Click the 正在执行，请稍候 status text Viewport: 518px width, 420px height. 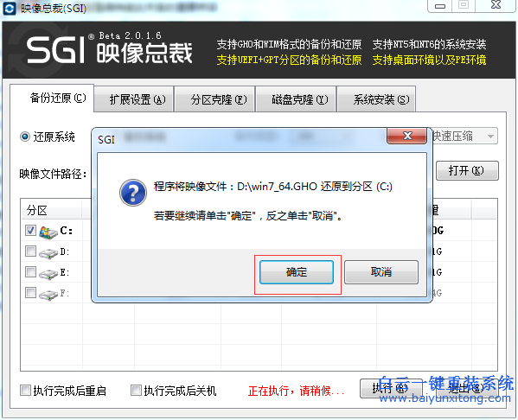pos(296,391)
